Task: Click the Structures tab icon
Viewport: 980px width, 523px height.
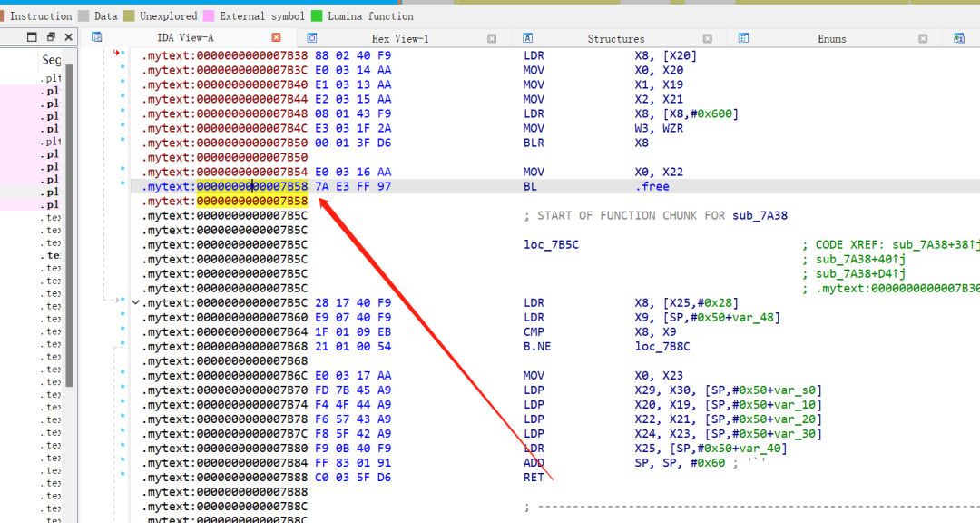Action: point(527,38)
